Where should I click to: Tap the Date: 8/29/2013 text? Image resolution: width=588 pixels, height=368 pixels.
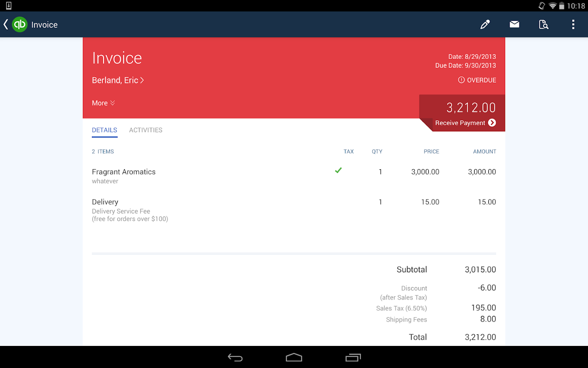click(472, 56)
